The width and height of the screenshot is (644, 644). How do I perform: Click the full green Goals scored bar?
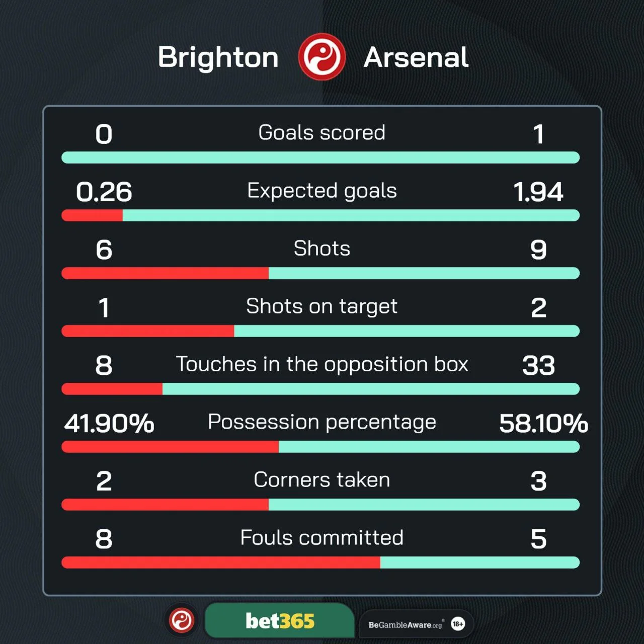pyautogui.click(x=320, y=157)
